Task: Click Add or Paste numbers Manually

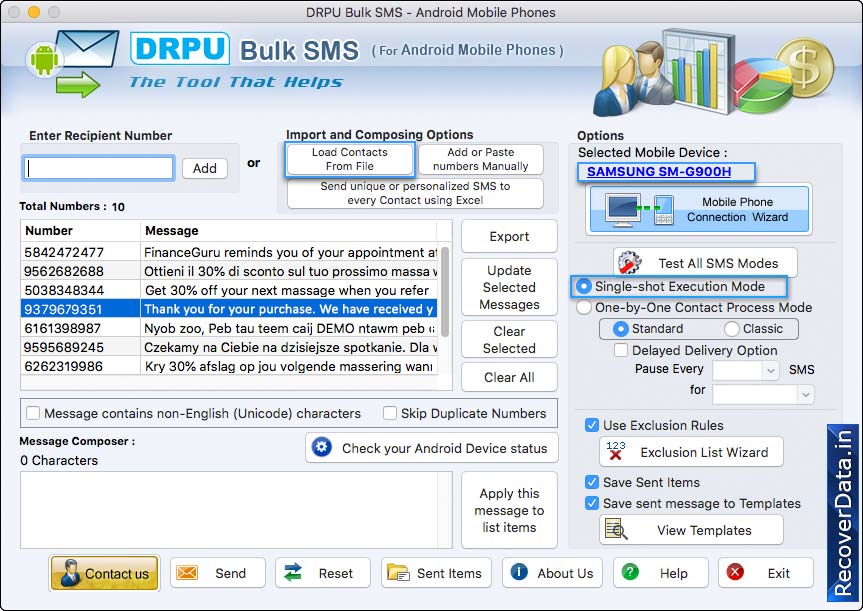Action: pyautogui.click(x=480, y=159)
